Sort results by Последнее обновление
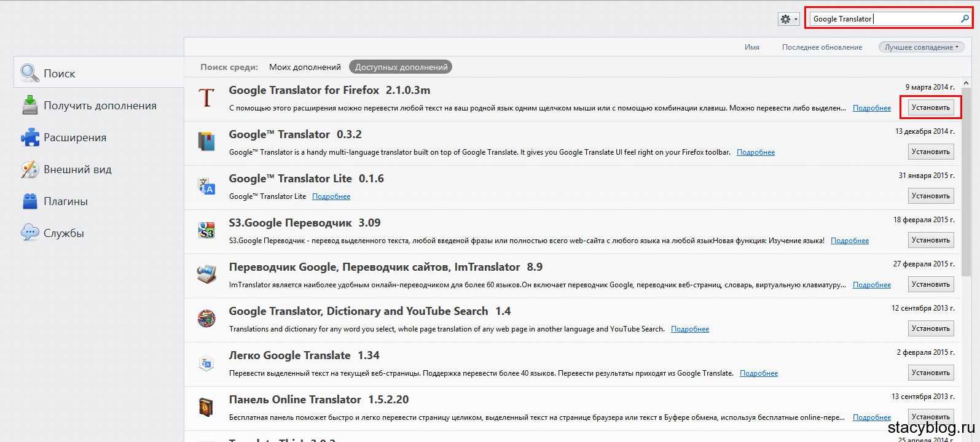980x442 pixels. 821,47
